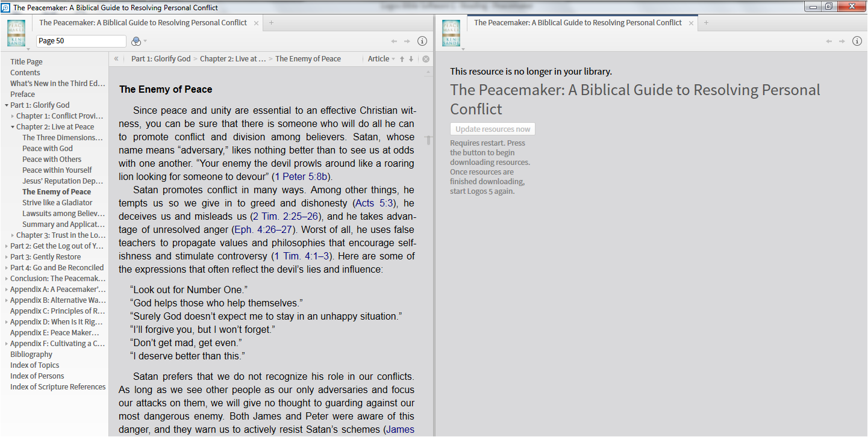This screenshot has width=868, height=437.
Task: Open Index of Topics
Action: coord(35,365)
